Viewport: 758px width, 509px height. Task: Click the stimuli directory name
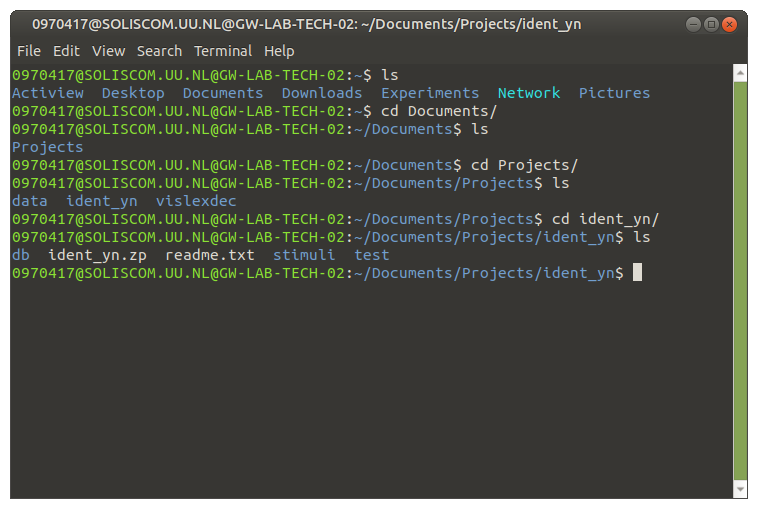304,255
